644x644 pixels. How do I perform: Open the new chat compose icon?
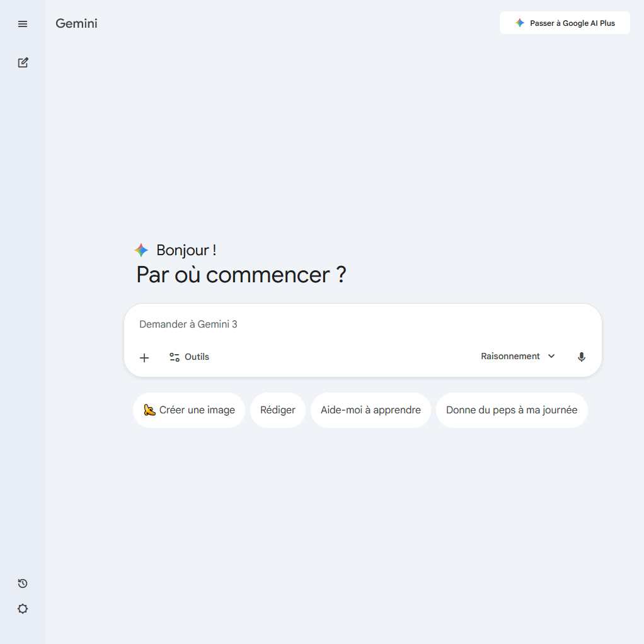coord(23,62)
